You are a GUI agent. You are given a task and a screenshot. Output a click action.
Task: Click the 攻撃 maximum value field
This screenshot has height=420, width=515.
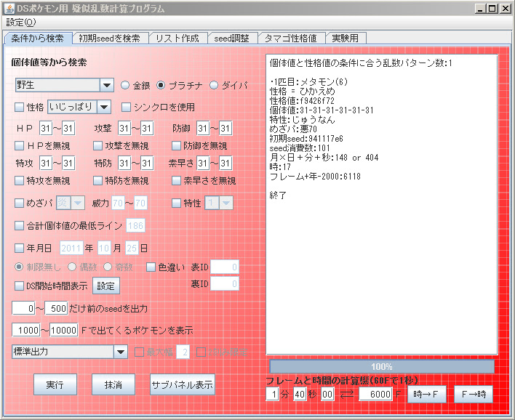tap(146, 129)
